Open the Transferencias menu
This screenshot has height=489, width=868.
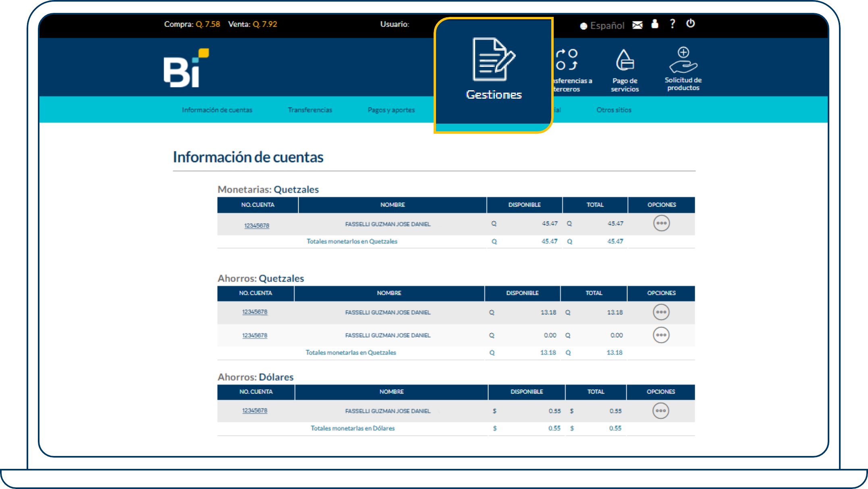click(x=310, y=110)
